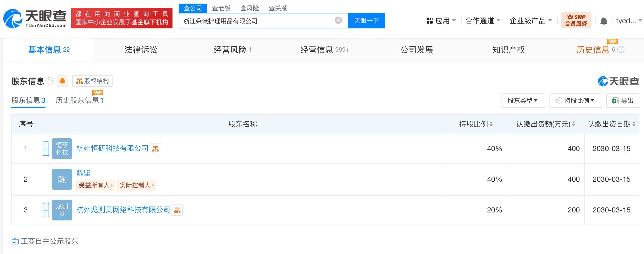
Task: Click the 受益所有人 tag
Action: click(x=96, y=185)
